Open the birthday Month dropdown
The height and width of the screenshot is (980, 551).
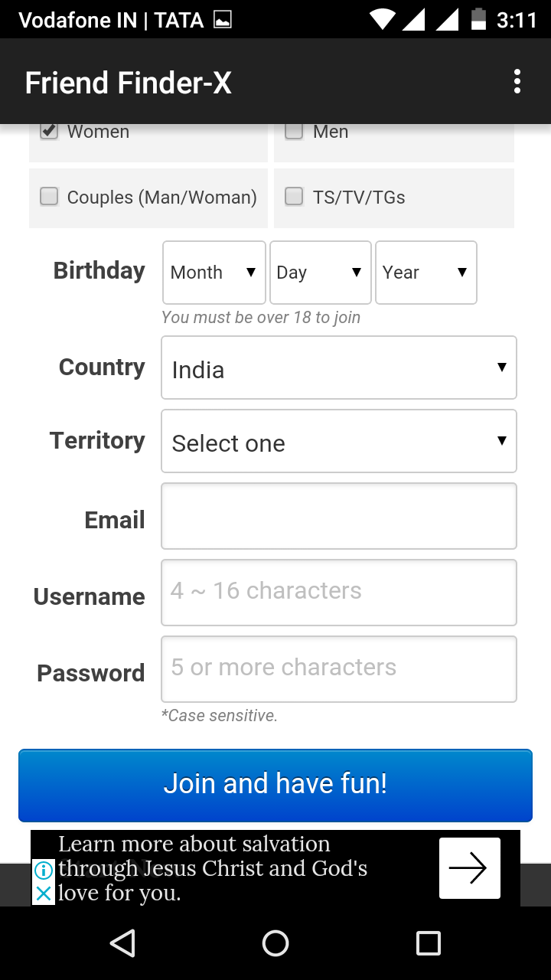(214, 273)
